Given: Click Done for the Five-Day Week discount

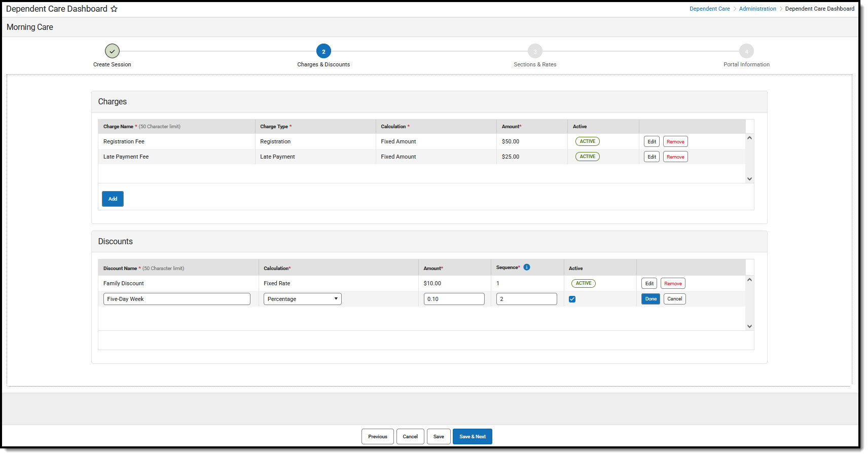Looking at the screenshot, I should coord(650,299).
